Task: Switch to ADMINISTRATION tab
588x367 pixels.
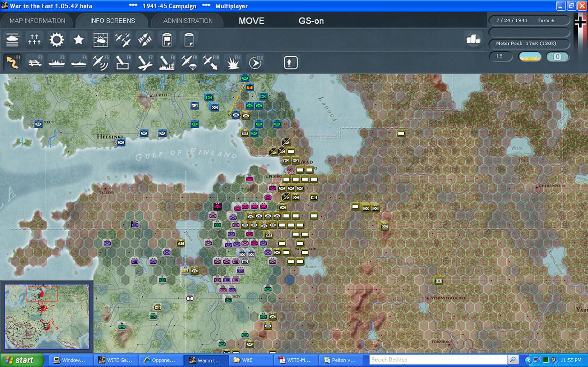Action: pyautogui.click(x=188, y=21)
